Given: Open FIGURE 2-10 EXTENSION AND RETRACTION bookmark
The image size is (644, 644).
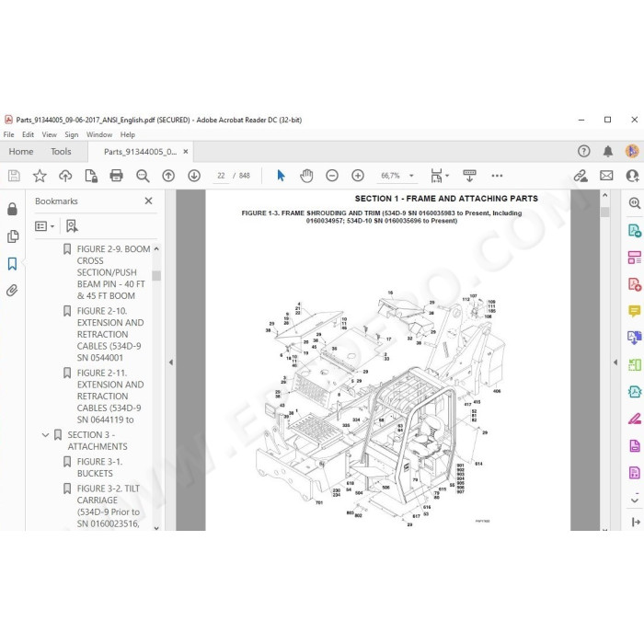Looking at the screenshot, I should tap(110, 334).
